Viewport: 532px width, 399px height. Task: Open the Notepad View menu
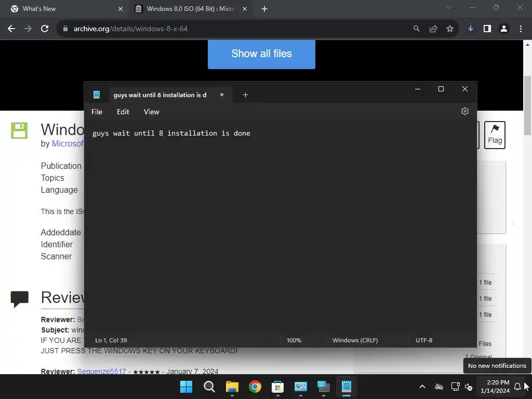[x=151, y=112]
